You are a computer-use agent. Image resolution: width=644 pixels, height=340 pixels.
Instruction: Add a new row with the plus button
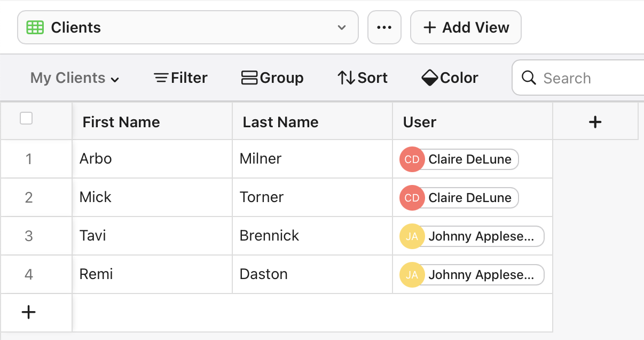click(x=28, y=312)
